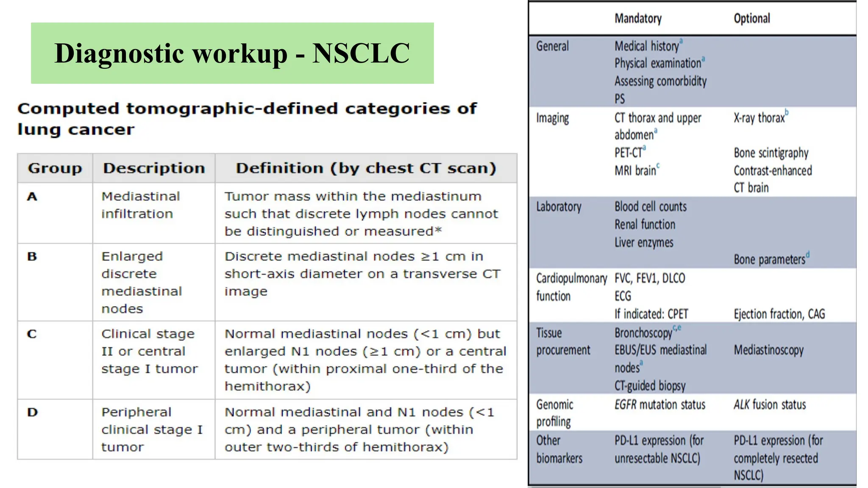Select 'Genomic profiling' row label
Image resolution: width=868 pixels, height=488 pixels.
tap(554, 413)
